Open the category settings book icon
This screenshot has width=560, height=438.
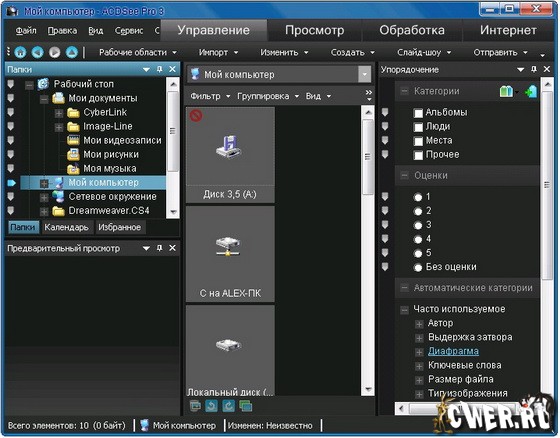tap(506, 91)
